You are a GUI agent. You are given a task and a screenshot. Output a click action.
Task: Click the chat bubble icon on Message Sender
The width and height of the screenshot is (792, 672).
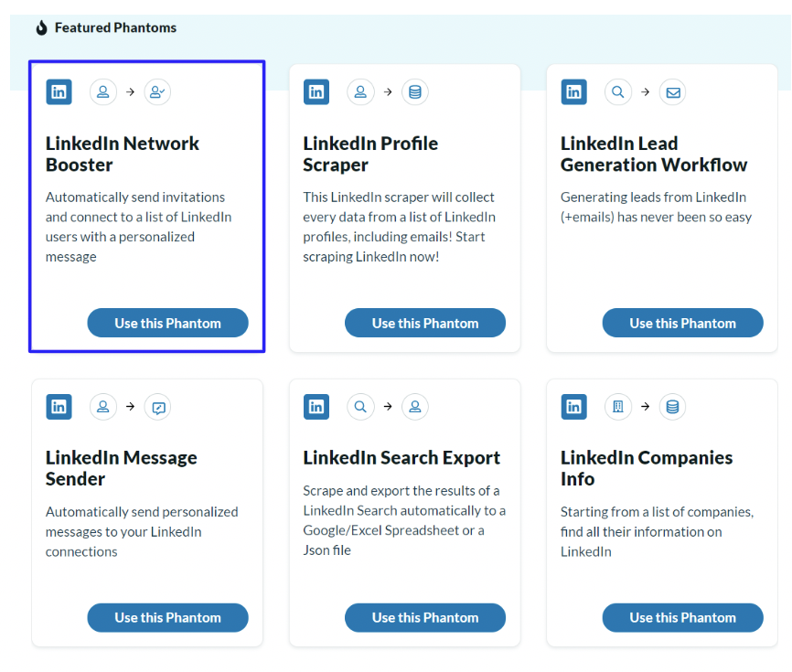[157, 407]
